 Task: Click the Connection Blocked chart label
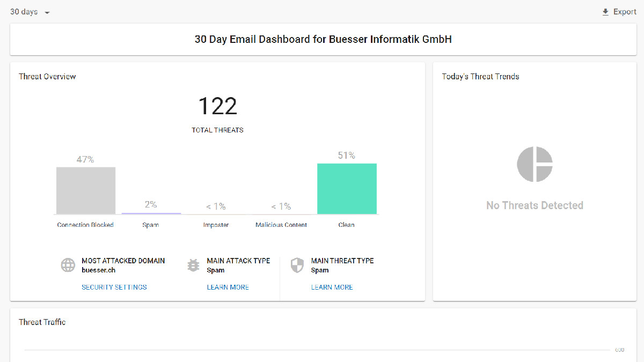[x=85, y=225]
